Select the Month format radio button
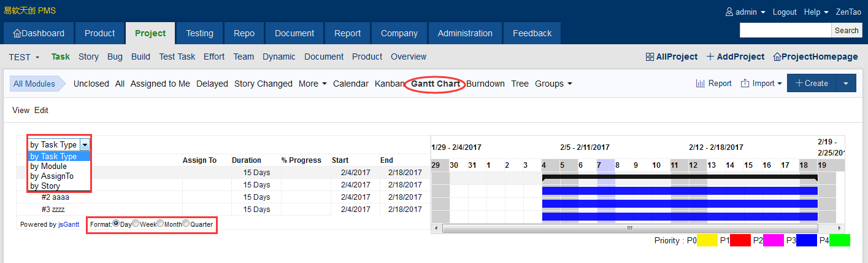Screen dimensions: 868x263 pyautogui.click(x=160, y=224)
